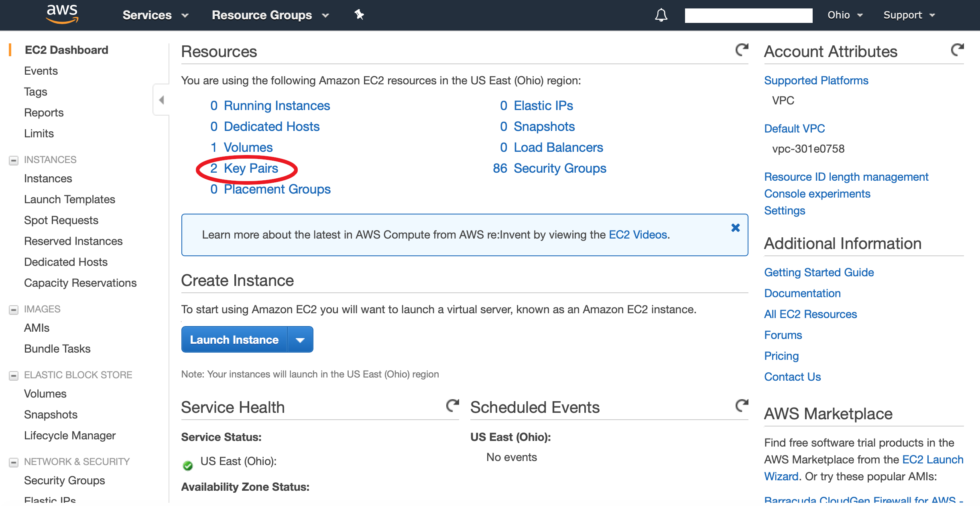Refresh the Account Attributes panel
This screenshot has height=506, width=980.
pos(957,50)
